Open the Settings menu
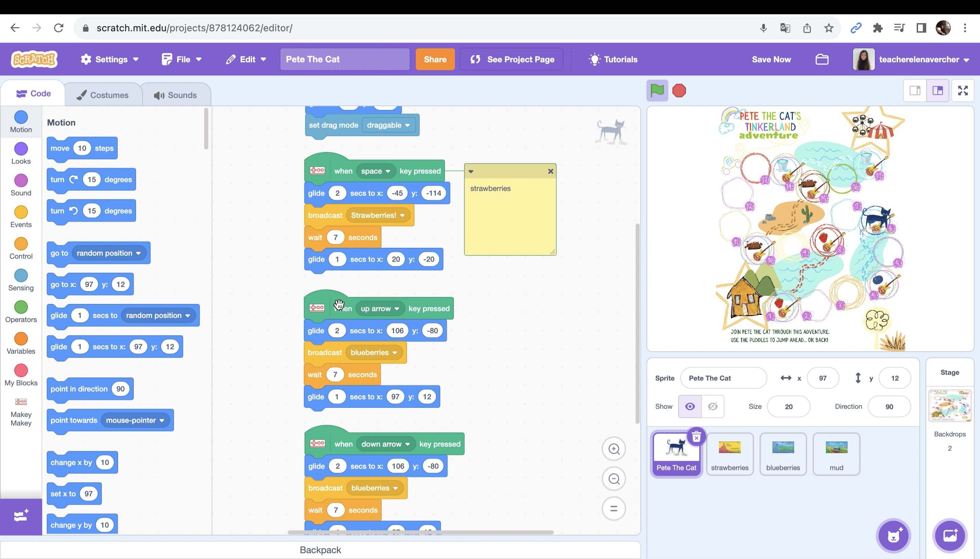The height and width of the screenshot is (559, 980). tap(110, 60)
